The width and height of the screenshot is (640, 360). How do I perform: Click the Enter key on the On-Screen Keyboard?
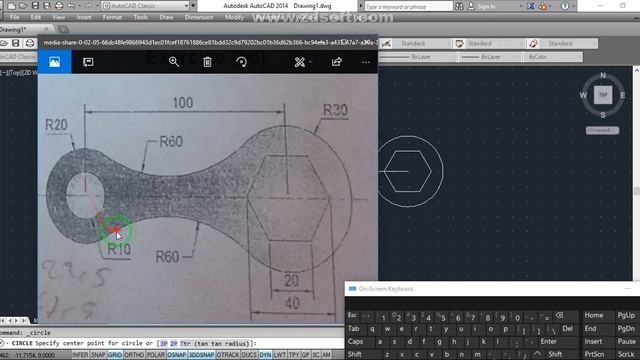[x=548, y=342]
